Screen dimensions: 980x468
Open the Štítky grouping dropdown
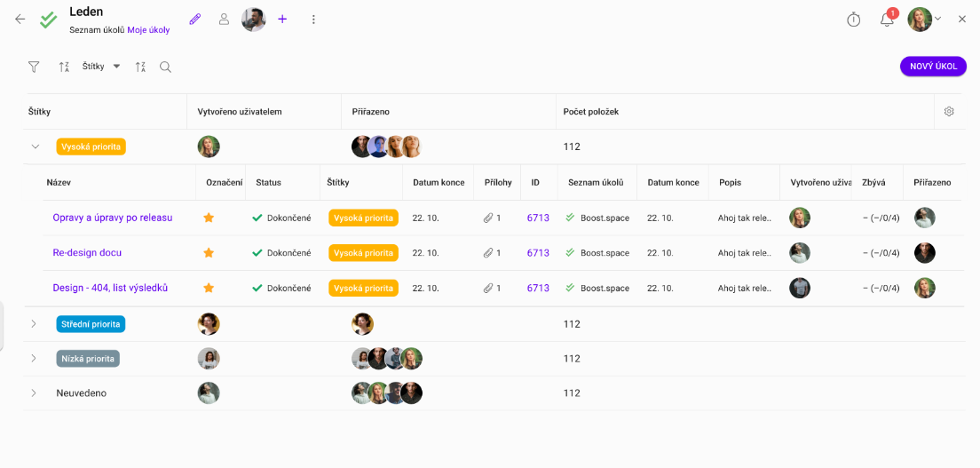(101, 67)
